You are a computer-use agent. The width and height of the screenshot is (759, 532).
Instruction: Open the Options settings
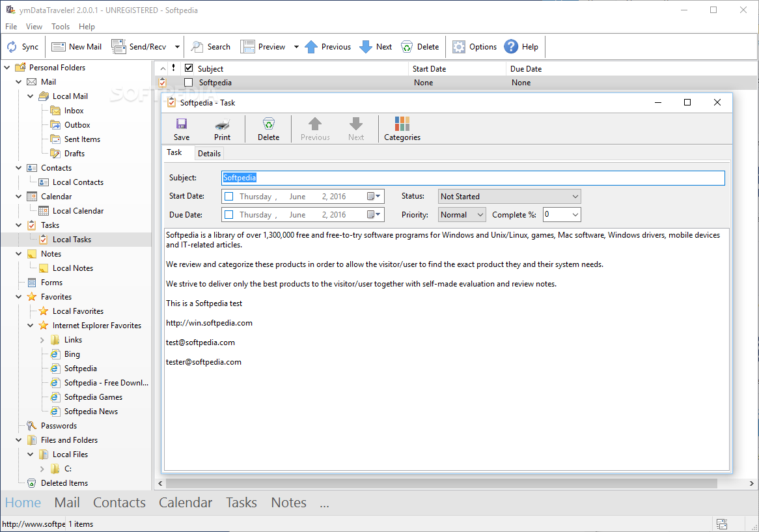(x=475, y=47)
